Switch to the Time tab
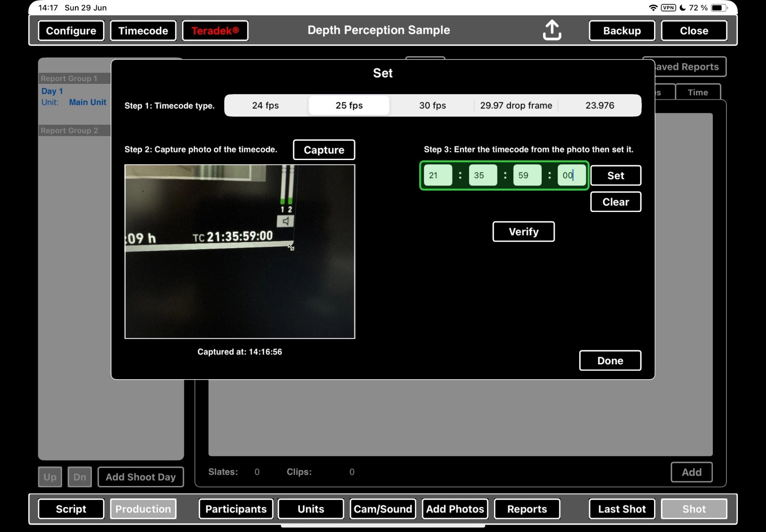Viewport: 766px width, 532px height. (x=698, y=92)
